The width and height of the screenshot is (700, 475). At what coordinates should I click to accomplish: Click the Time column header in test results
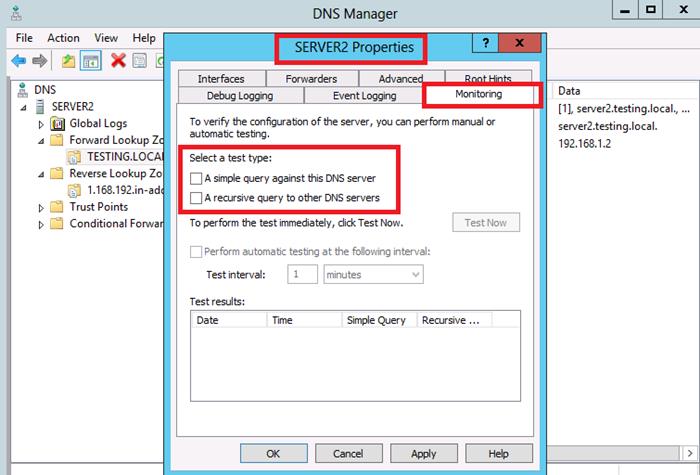click(x=304, y=320)
